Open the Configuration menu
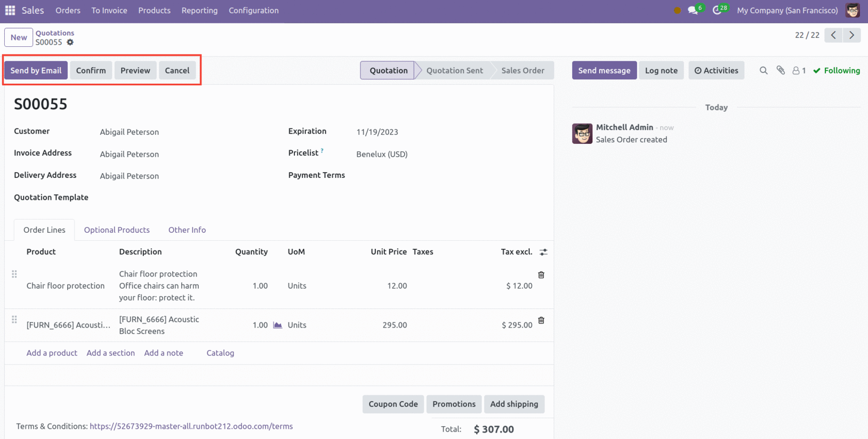 click(x=253, y=10)
